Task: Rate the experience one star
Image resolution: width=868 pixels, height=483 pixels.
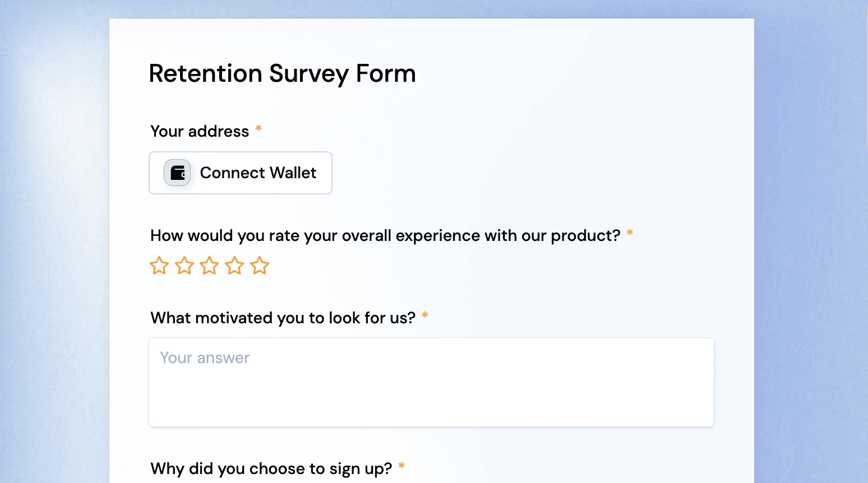Action: coord(159,266)
